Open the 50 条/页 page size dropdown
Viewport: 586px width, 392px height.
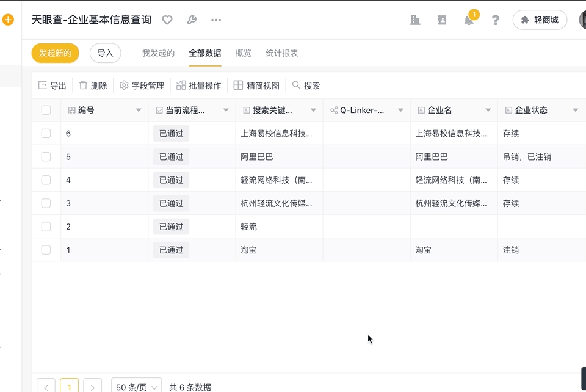coord(136,387)
